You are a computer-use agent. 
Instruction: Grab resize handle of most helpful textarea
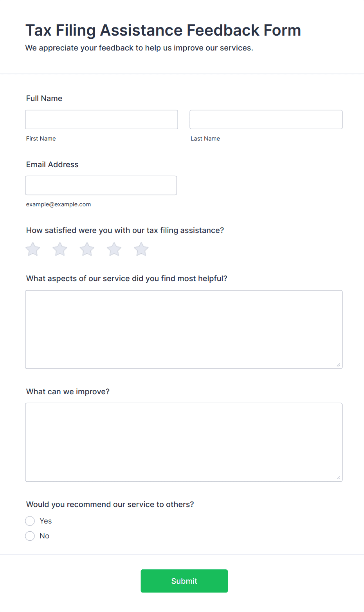pos(339,365)
